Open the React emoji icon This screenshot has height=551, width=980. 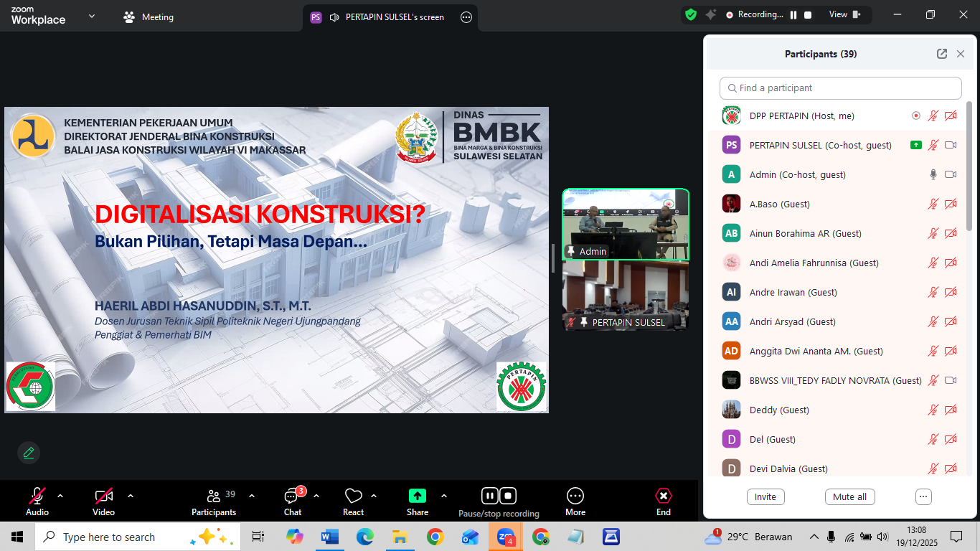[x=353, y=496]
